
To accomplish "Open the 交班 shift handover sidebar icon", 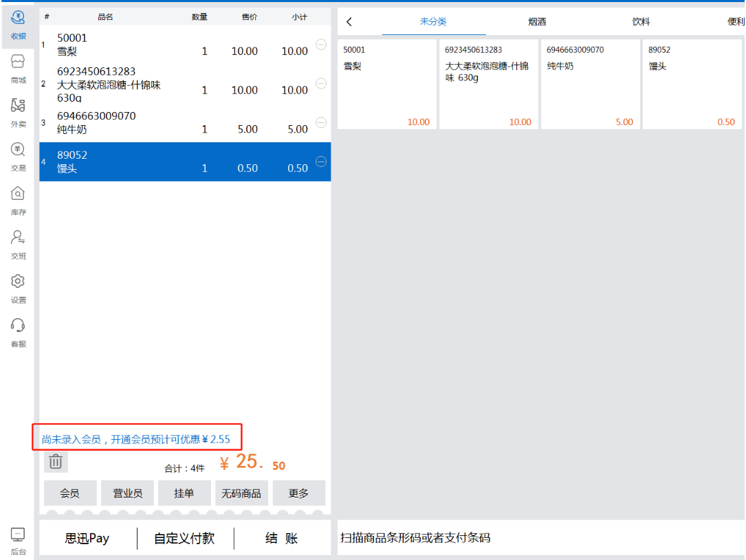I will pos(18,245).
